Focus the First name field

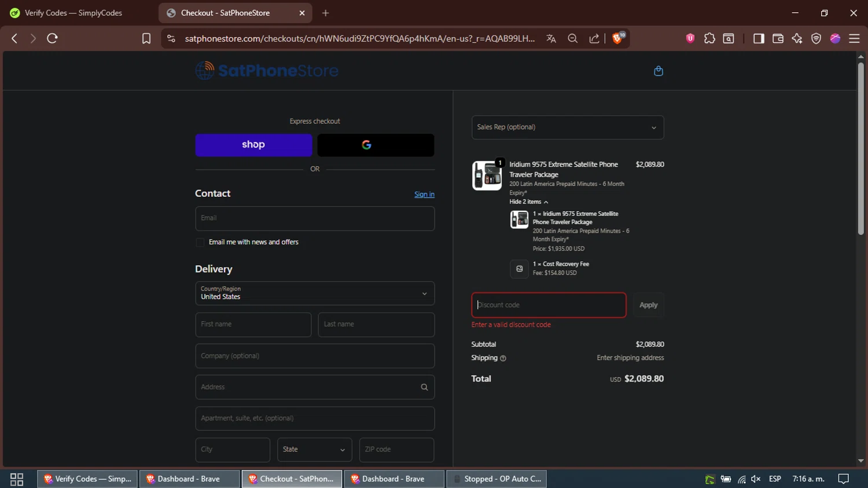pos(253,325)
